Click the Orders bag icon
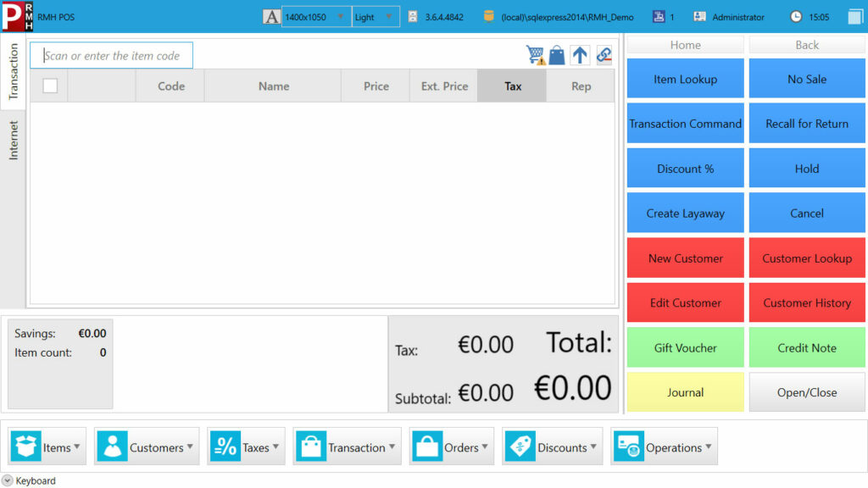Image resolution: width=868 pixels, height=488 pixels. click(x=427, y=446)
